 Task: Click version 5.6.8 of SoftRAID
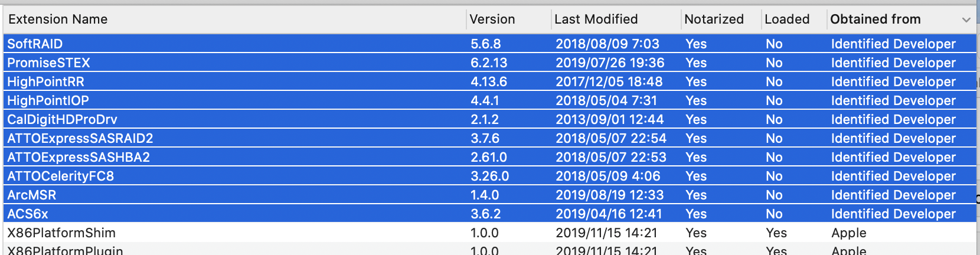(485, 44)
